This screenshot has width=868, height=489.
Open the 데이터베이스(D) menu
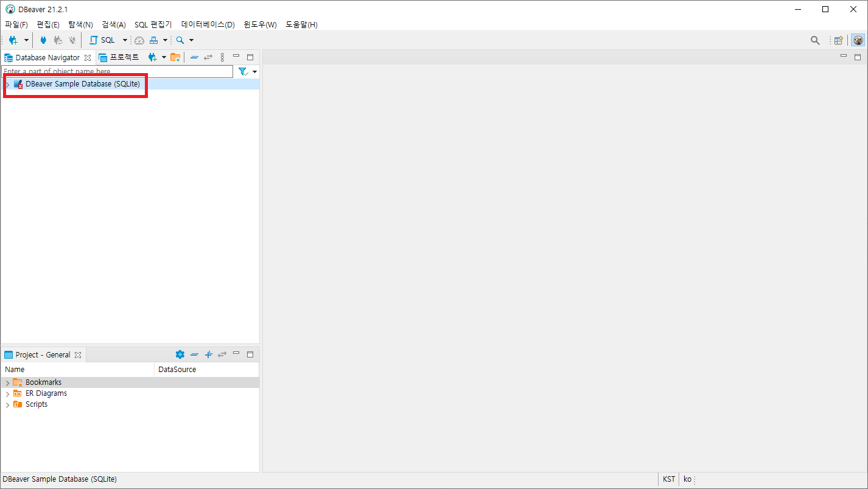coord(208,24)
